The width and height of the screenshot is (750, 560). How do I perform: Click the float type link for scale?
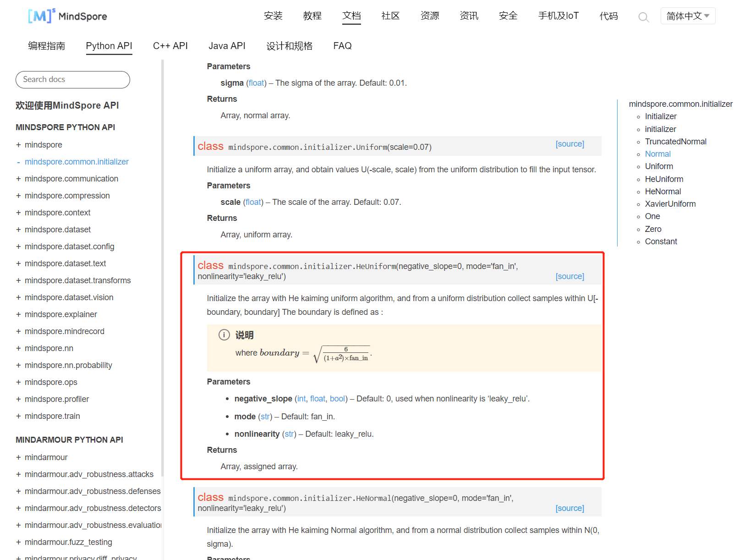pos(253,202)
